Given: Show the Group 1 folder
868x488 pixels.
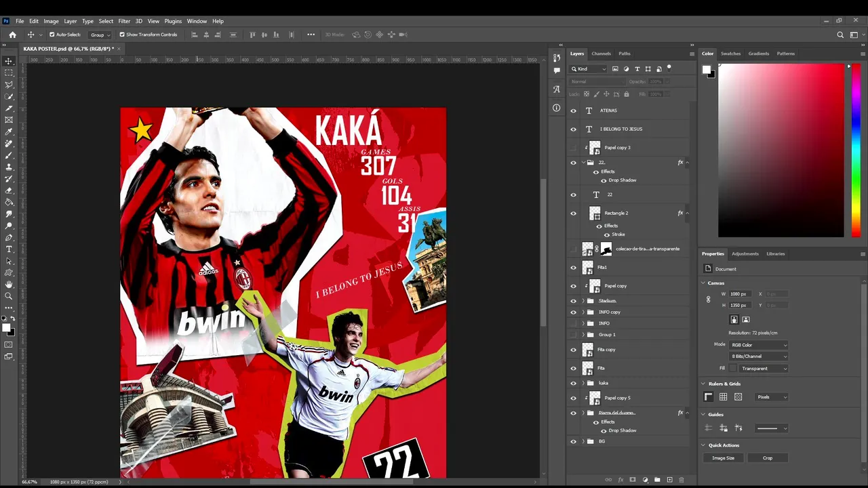Looking at the screenshot, I should [x=574, y=335].
